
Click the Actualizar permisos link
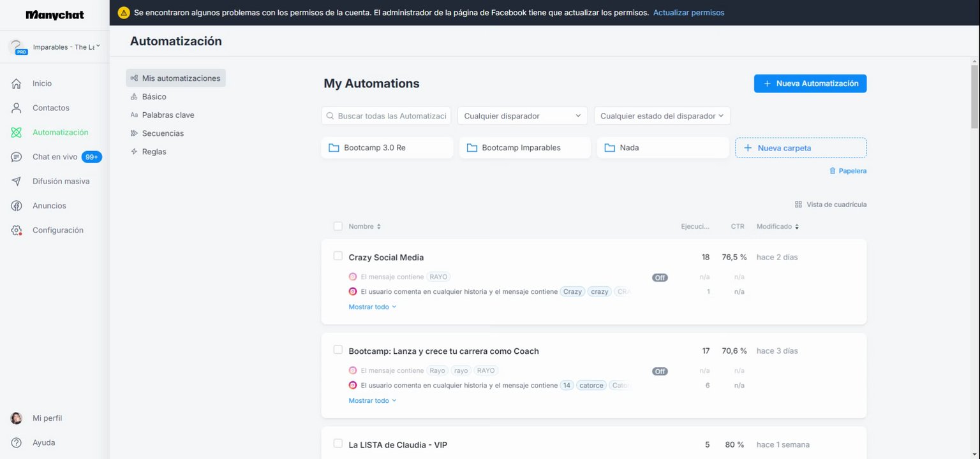(x=688, y=13)
